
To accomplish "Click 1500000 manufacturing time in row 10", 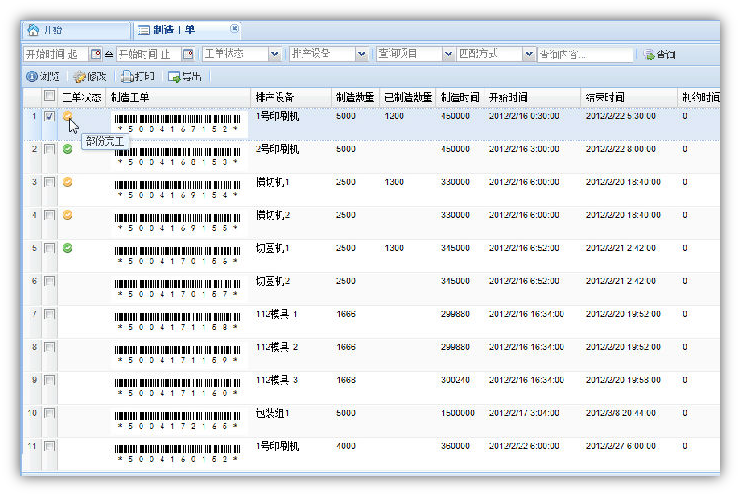I will coord(458,413).
